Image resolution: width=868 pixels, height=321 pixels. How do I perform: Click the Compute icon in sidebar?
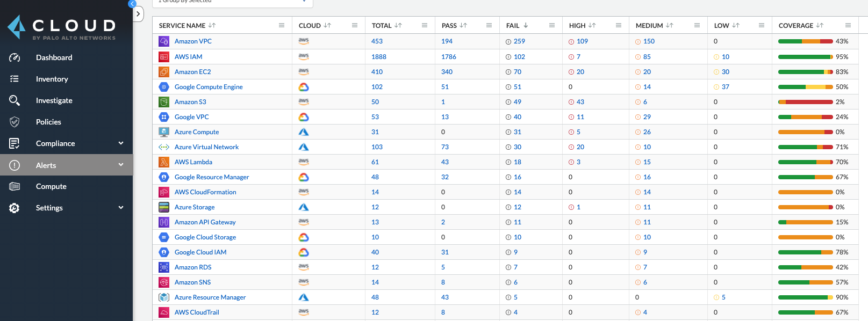click(15, 186)
